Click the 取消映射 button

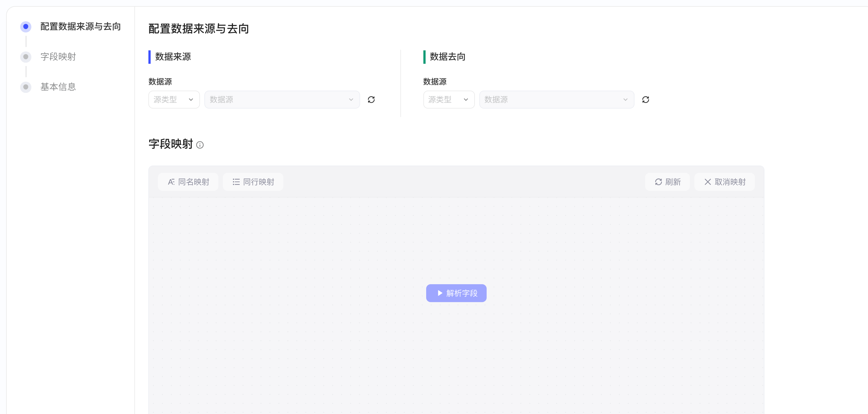coord(724,182)
